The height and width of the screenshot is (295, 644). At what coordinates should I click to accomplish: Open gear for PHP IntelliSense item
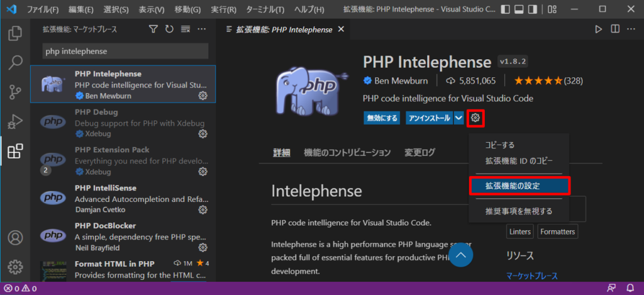[x=203, y=209]
